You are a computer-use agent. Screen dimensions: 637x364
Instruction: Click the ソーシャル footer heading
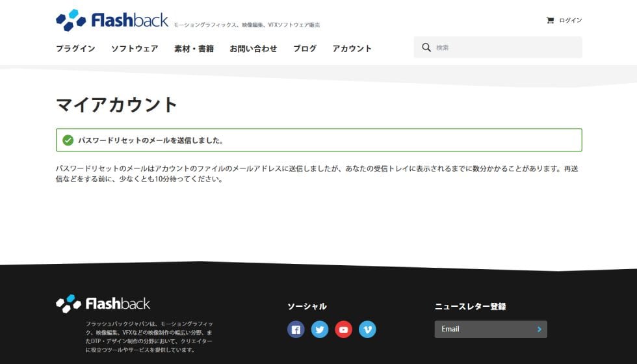click(307, 306)
